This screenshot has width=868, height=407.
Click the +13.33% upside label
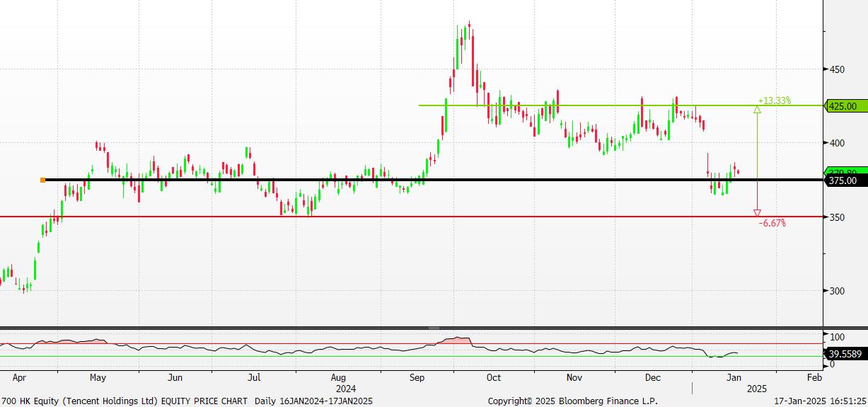click(x=774, y=101)
